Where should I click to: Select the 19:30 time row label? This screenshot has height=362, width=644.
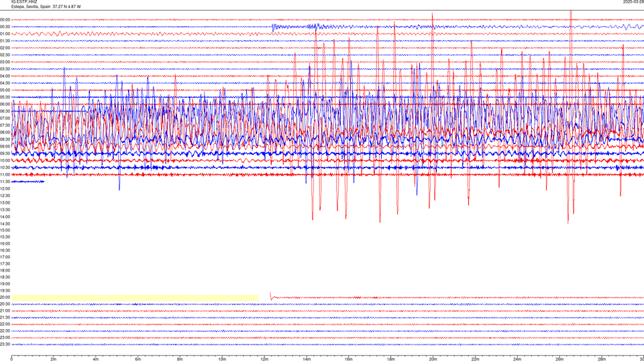tap(5, 290)
